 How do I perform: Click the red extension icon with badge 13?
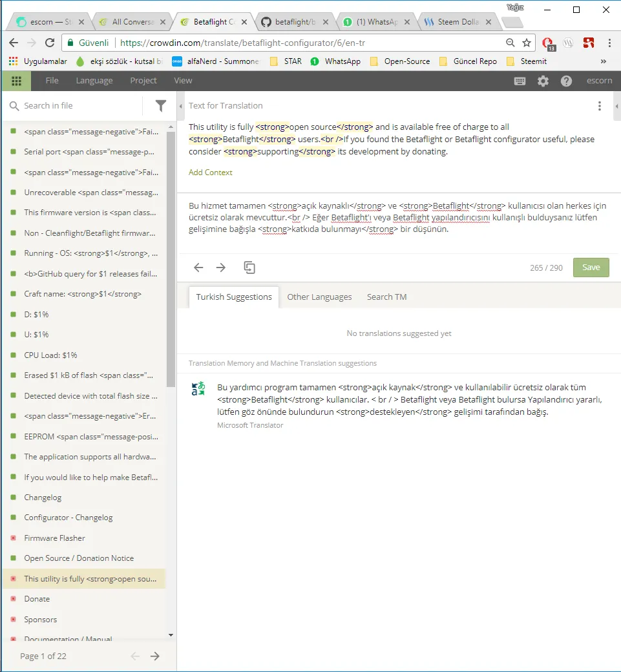point(548,43)
